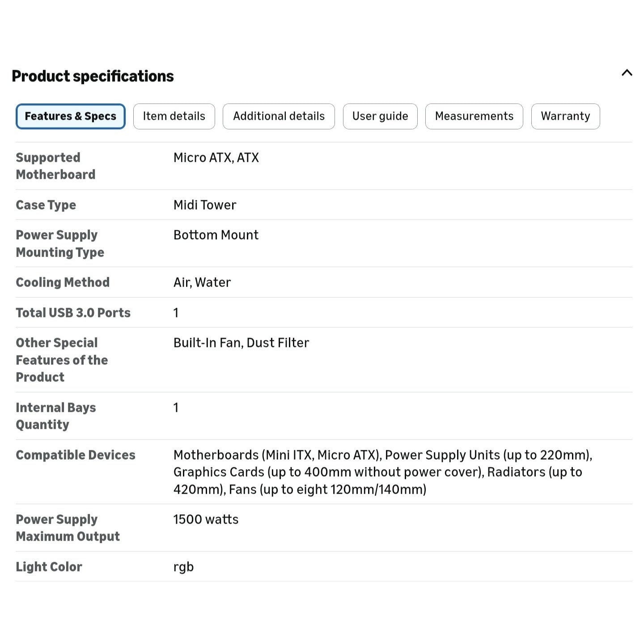The width and height of the screenshot is (644, 644).
Task: Click the Air, Water cooling value
Action: pyautogui.click(x=202, y=282)
